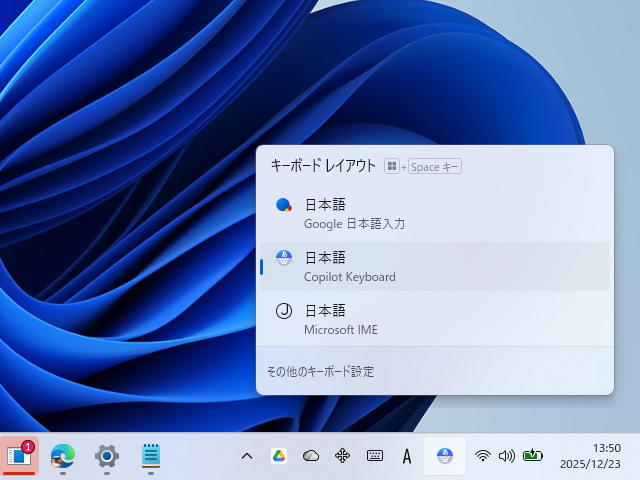Click the Google Japanese Input blue icon
640x480 pixels.
coord(284,205)
